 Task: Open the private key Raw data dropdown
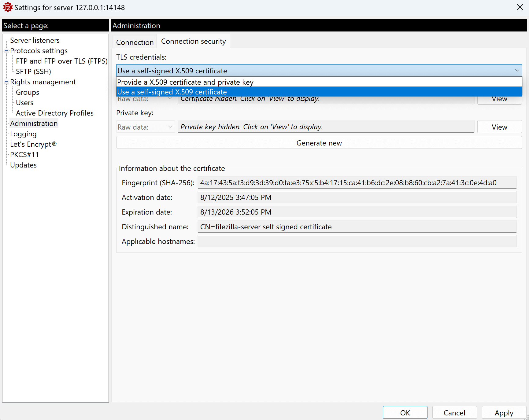click(x=146, y=127)
